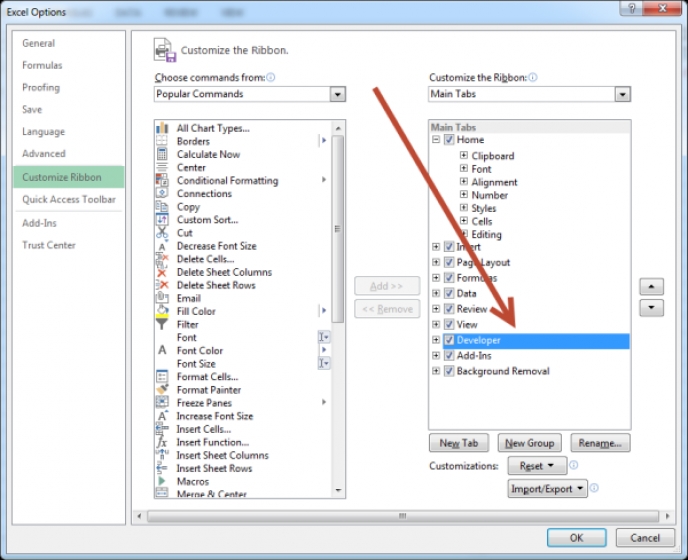The height and width of the screenshot is (560, 688).
Task: Click the Conditional Formatting command icon
Action: [162, 180]
